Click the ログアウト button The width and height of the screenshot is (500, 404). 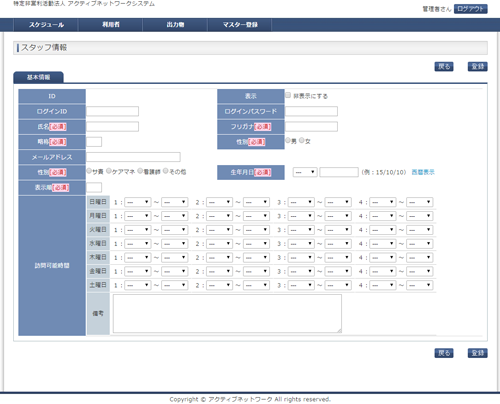471,9
